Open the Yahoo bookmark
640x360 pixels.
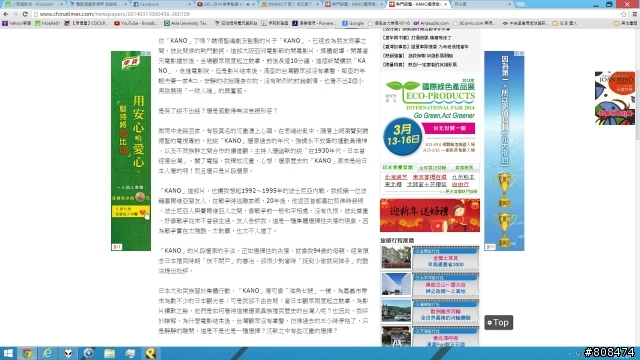click(17, 23)
